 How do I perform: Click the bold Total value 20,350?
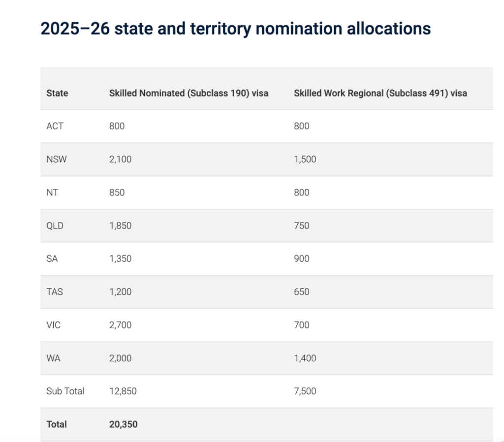click(x=123, y=424)
